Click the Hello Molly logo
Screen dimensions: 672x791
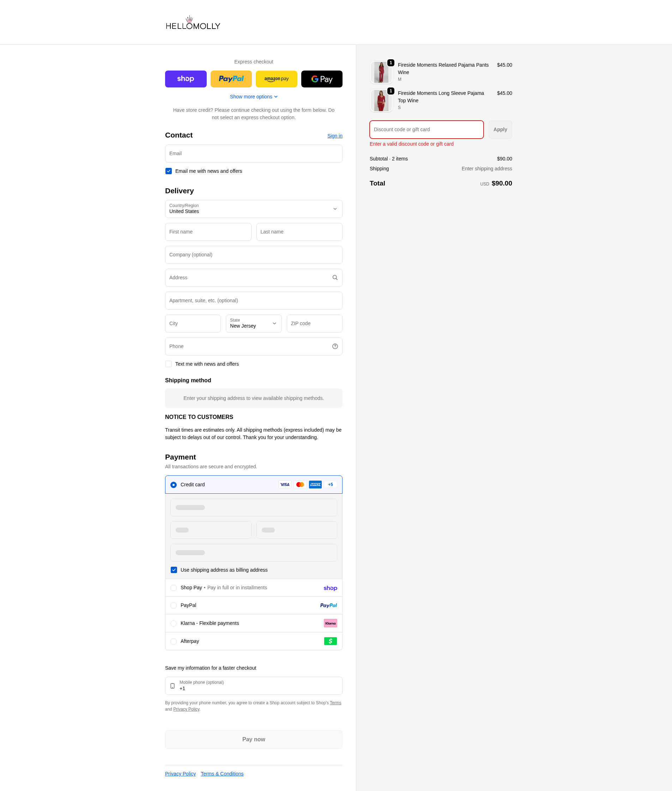click(193, 23)
